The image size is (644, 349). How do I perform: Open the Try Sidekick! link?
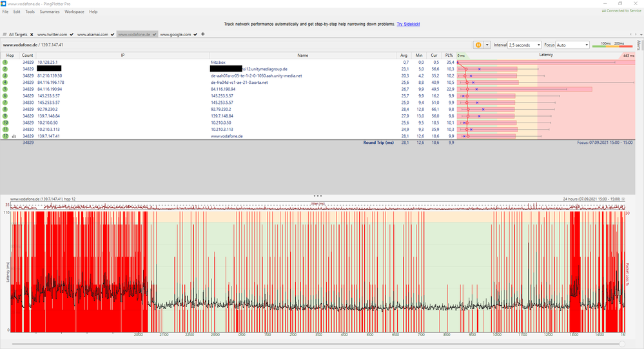tap(408, 24)
